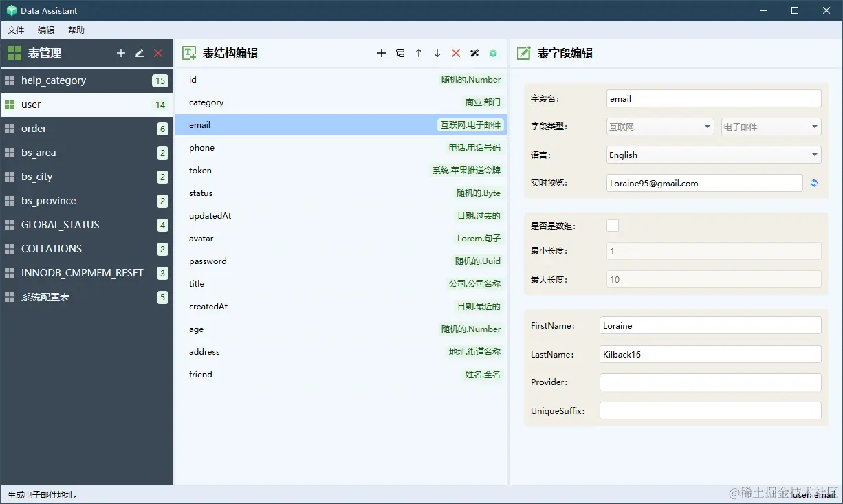The height and width of the screenshot is (504, 843).
Task: Move selected field up
Action: [419, 53]
